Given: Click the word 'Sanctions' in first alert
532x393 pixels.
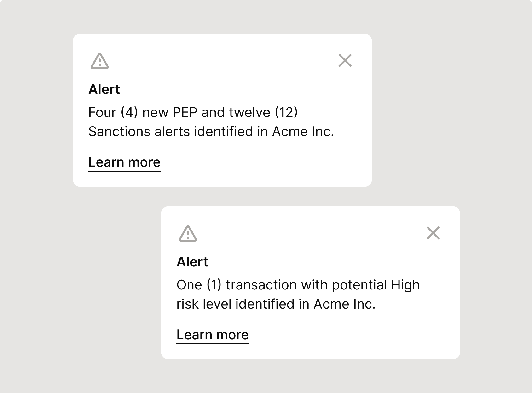Looking at the screenshot, I should [x=119, y=131].
